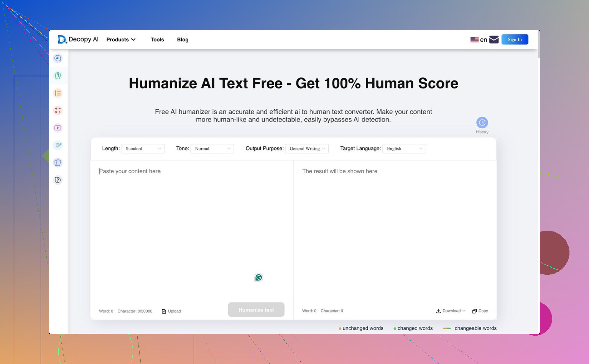Go to the Blog page
The width and height of the screenshot is (589, 364).
coord(183,39)
